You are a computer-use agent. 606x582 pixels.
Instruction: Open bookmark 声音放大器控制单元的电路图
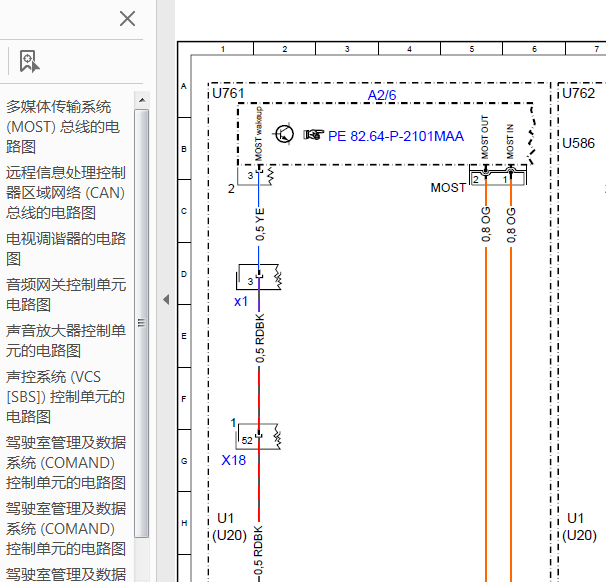point(66,340)
